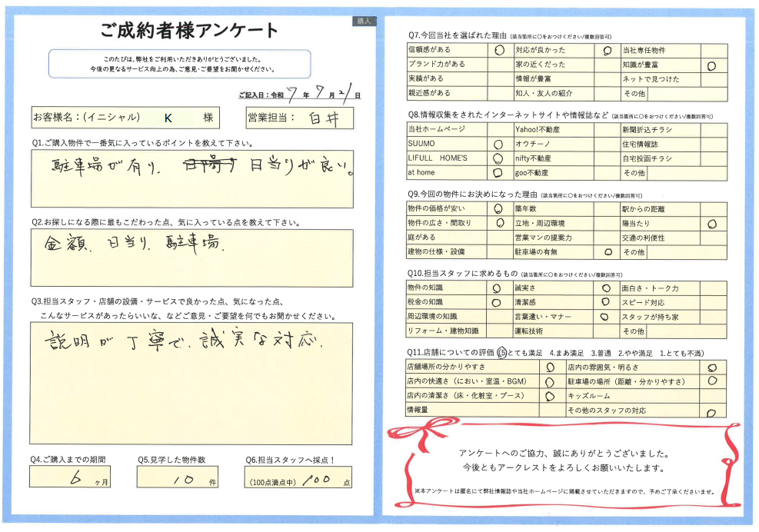759x532 pixels.
Task: Mark the SUUMO checkbox in Q8
Action: (x=497, y=144)
